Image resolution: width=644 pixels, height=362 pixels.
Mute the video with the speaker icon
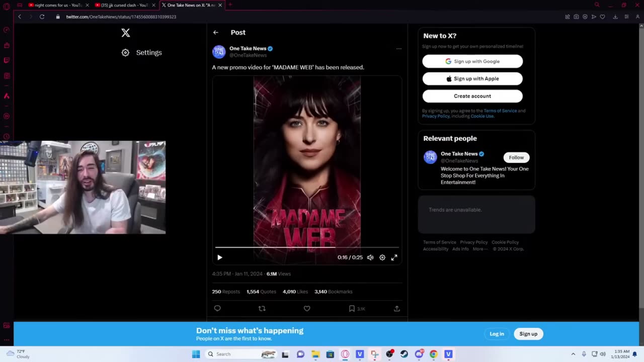pos(370,257)
